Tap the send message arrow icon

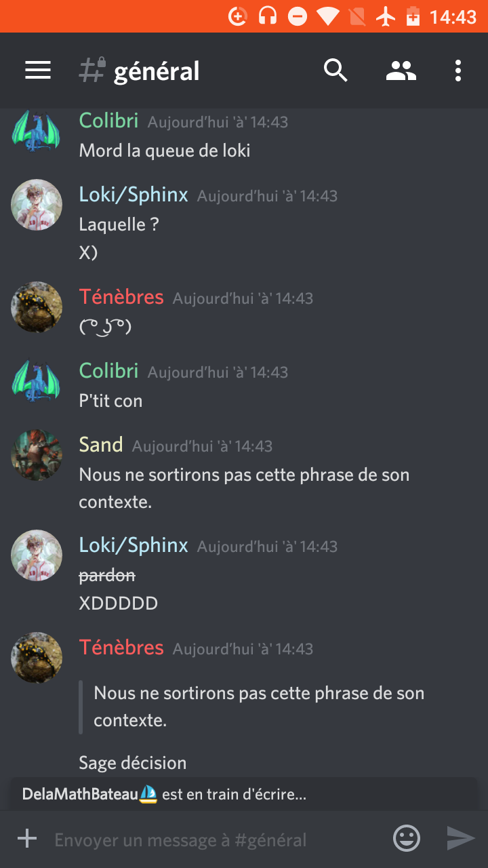461,839
